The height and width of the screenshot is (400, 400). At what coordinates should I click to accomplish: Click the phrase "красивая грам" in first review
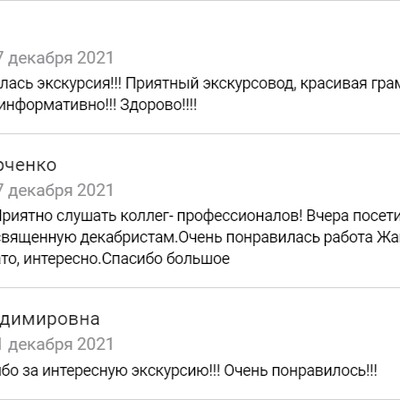click(350, 84)
